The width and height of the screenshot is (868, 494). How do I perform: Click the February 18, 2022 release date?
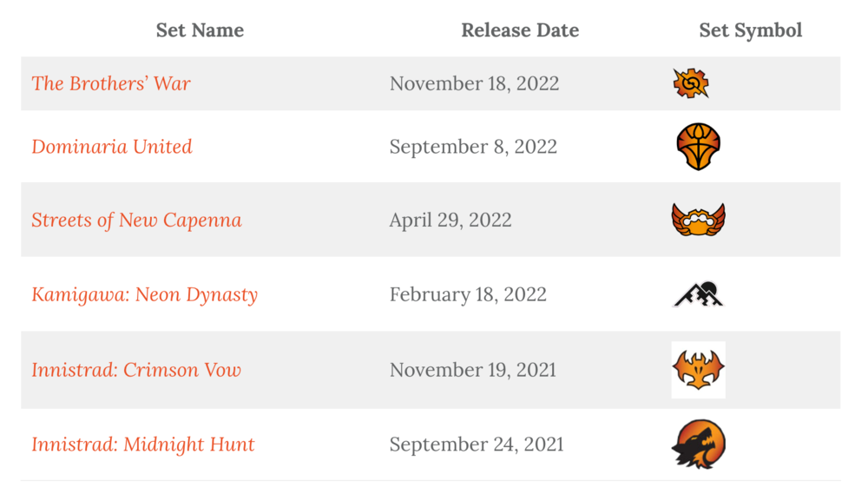click(468, 294)
